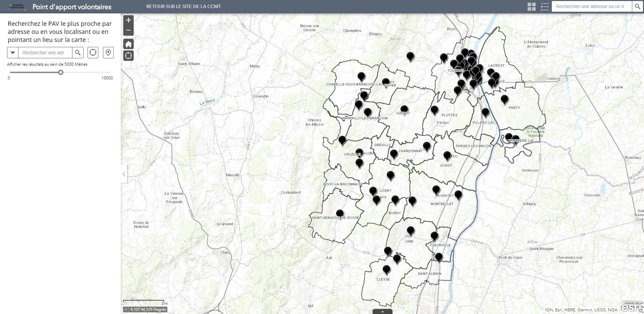Screen dimensions: 644x314
Task: Focus the top-right address search box
Action: 592,6
